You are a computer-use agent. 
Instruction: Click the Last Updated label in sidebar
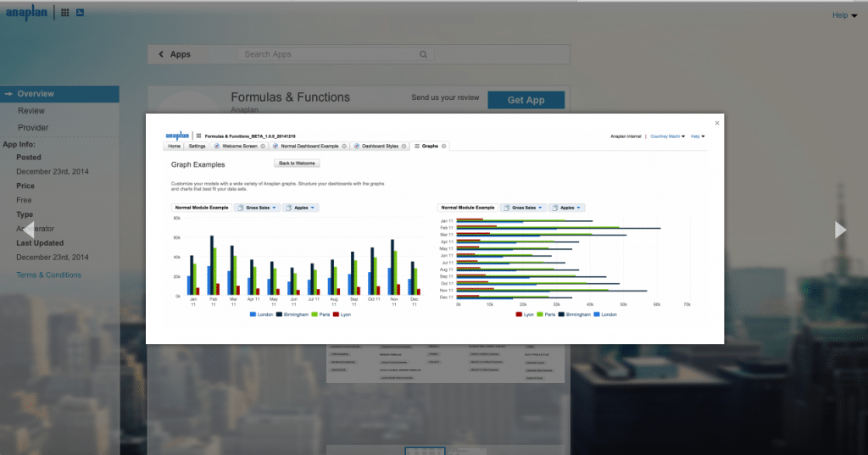[40, 243]
